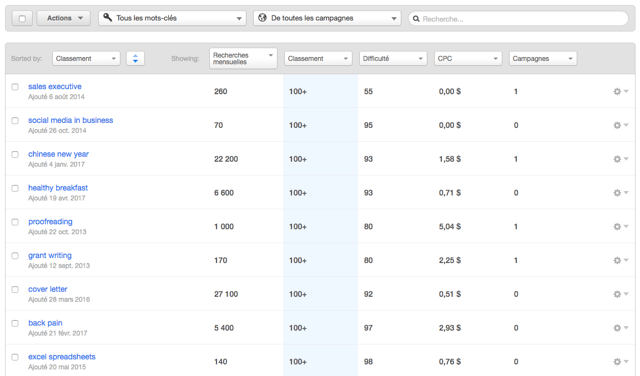Open gear menu for excel spreadsheets row
The height and width of the screenshot is (376, 640).
click(x=620, y=362)
